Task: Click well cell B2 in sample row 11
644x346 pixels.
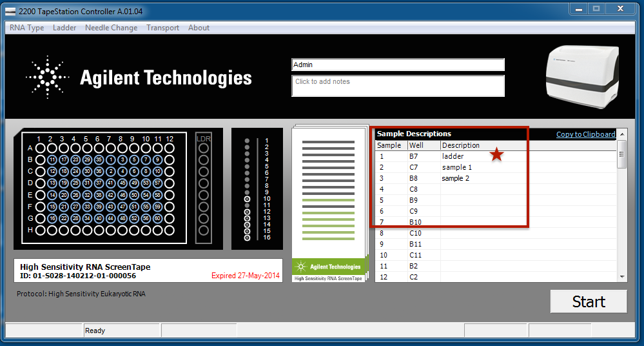Action: pyautogui.click(x=424, y=266)
